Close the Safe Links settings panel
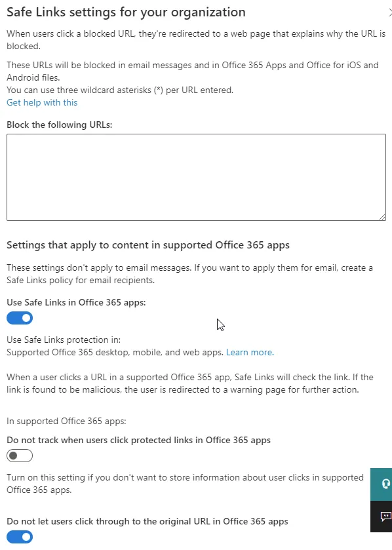This screenshot has width=392, height=550. pyautogui.click(x=390, y=12)
